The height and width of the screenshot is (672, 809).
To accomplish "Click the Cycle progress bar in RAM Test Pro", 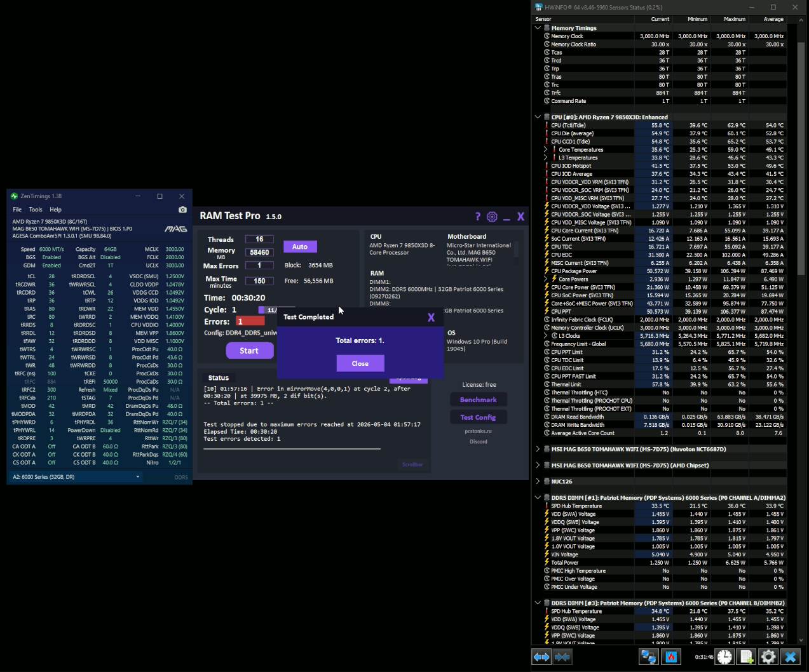I will [276, 310].
